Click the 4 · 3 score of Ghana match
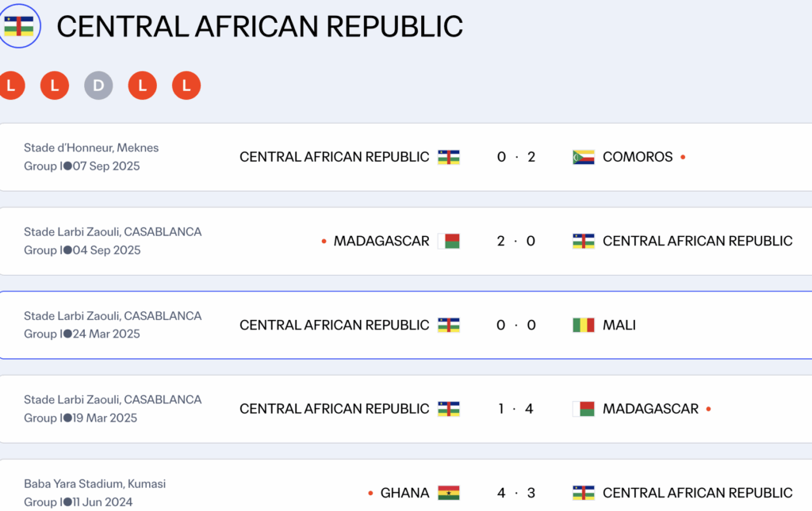Screen dimensions: 812x511 pos(516,493)
